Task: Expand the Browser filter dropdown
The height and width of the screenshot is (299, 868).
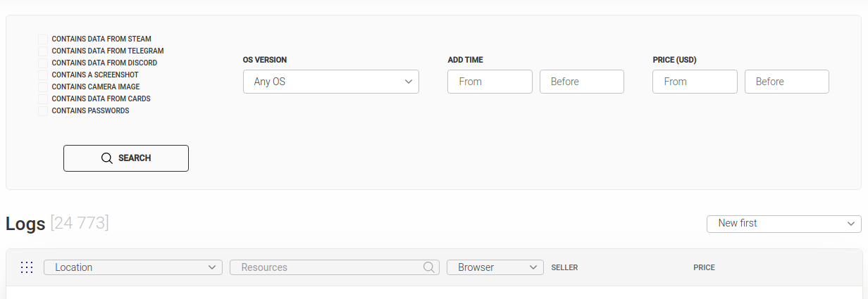Action: 495,267
